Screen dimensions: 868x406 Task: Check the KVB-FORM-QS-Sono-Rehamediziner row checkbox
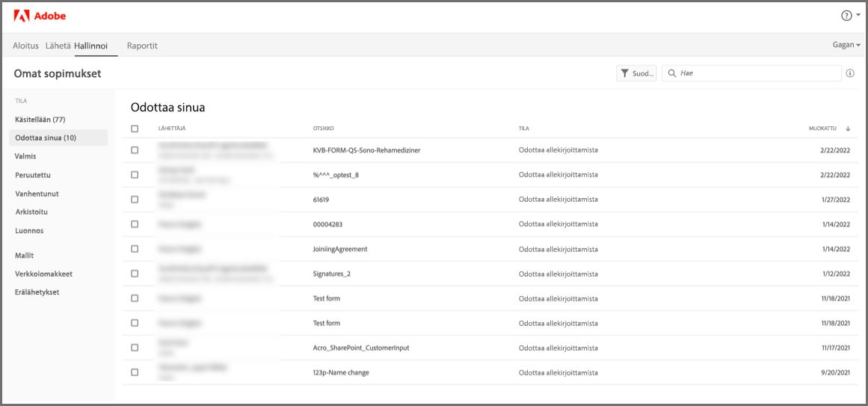[x=135, y=150]
